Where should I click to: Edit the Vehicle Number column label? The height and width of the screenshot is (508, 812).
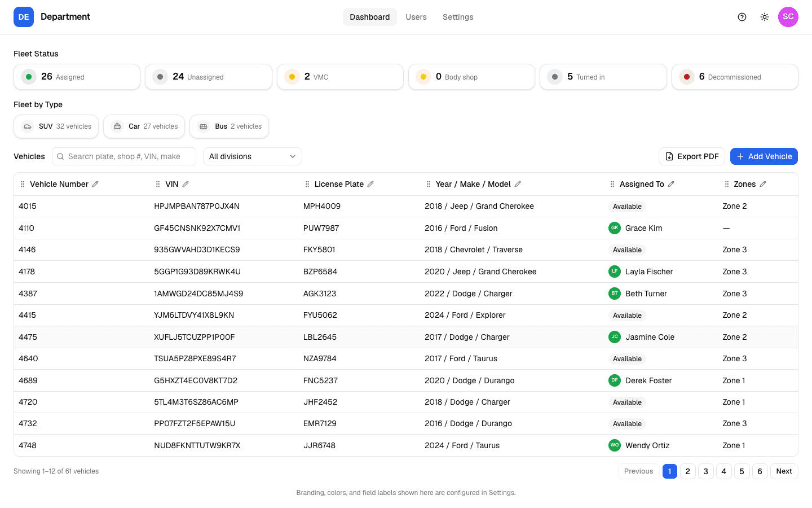pyautogui.click(x=95, y=184)
